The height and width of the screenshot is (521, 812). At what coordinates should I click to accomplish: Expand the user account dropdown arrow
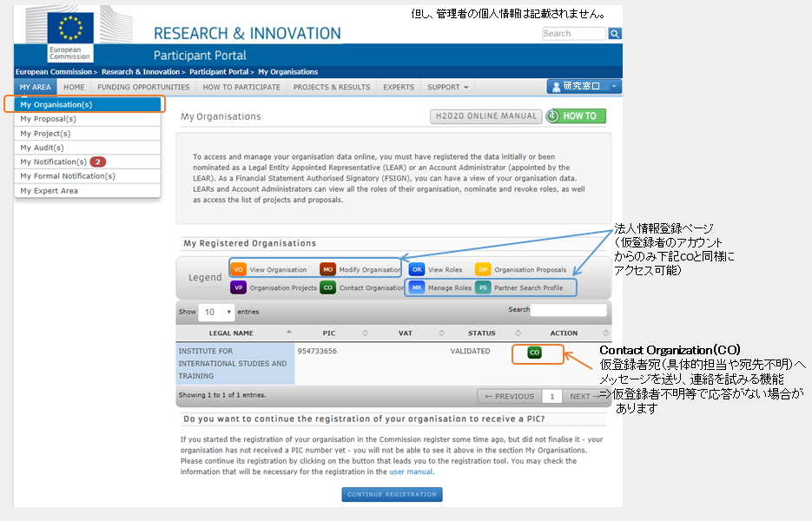coord(614,87)
